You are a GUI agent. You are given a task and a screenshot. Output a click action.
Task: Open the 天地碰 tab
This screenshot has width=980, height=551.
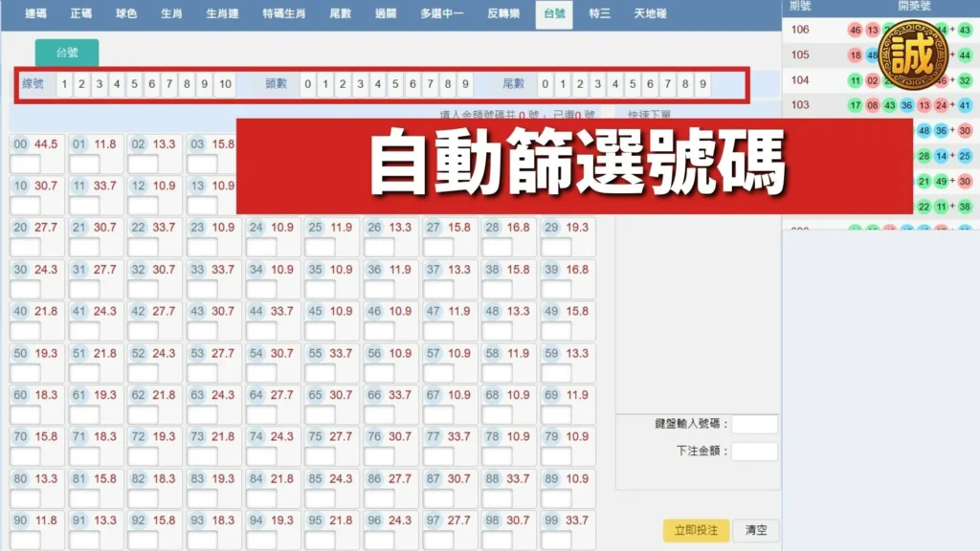click(650, 13)
